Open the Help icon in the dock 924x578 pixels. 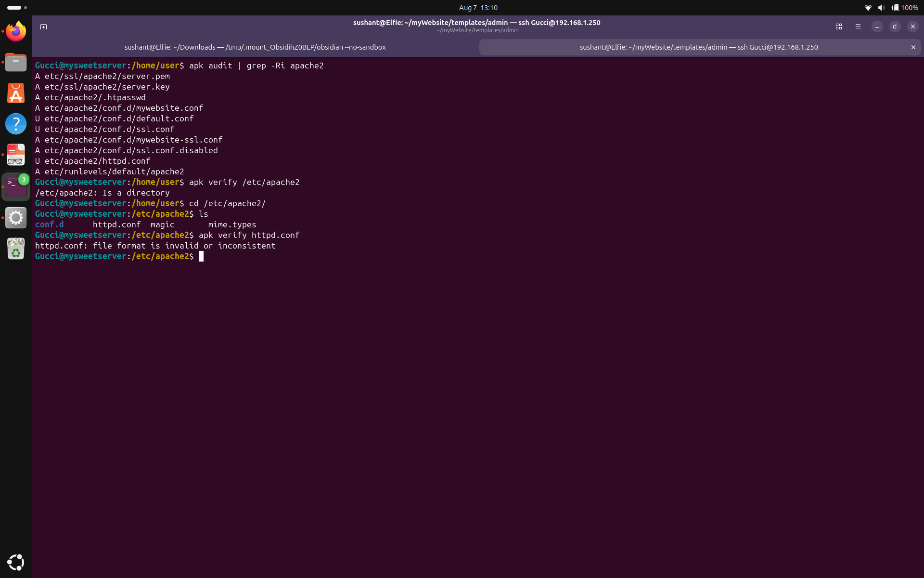[x=16, y=124]
